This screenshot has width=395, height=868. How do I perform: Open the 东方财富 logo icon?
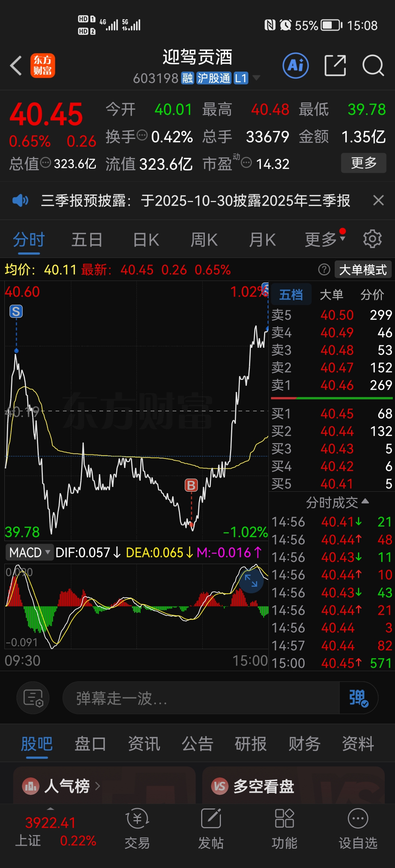click(43, 66)
